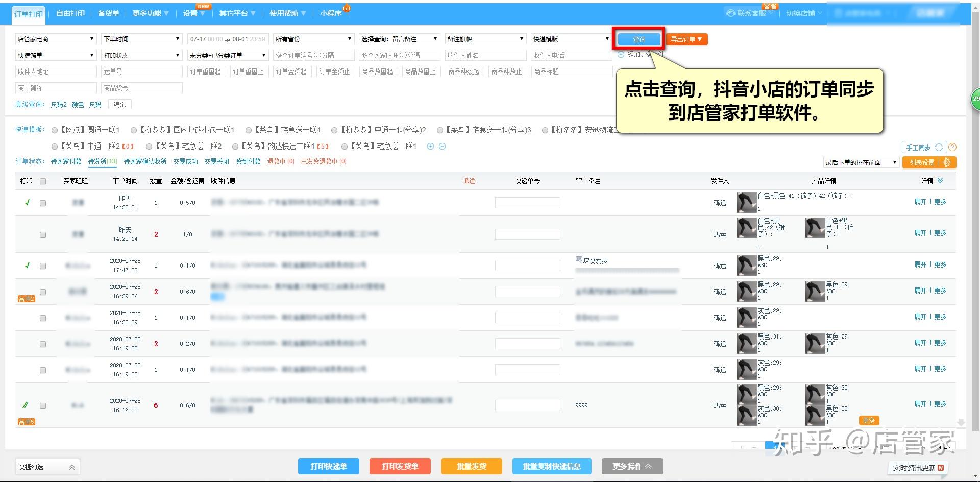Click the 快递单号 field for the 14:20:14 order
Viewport: 980px width, 482px height.
(527, 234)
